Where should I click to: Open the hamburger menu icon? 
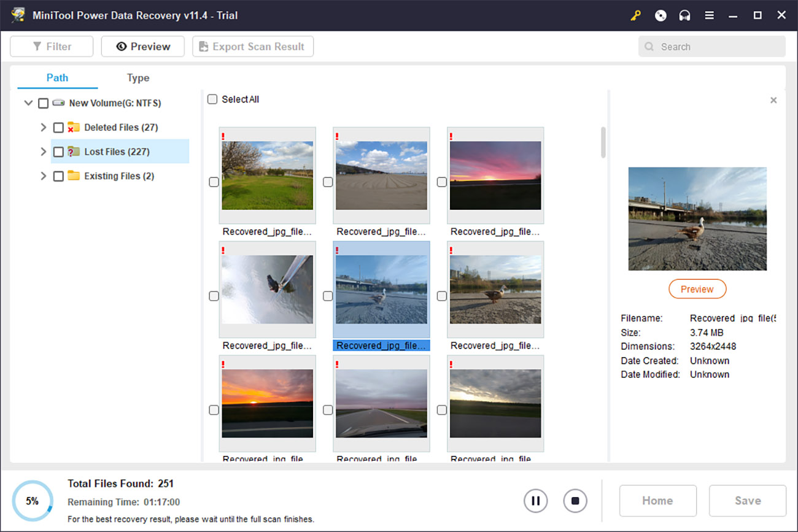709,15
